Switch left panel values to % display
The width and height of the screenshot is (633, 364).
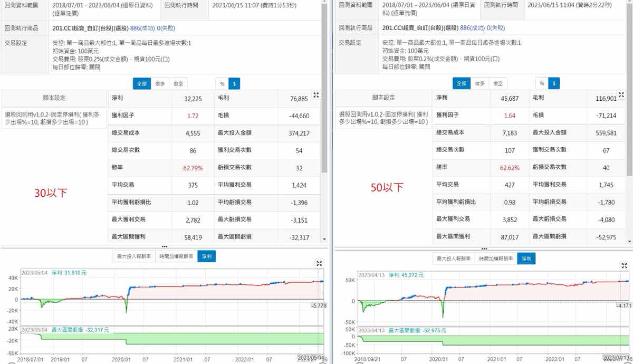click(x=222, y=83)
